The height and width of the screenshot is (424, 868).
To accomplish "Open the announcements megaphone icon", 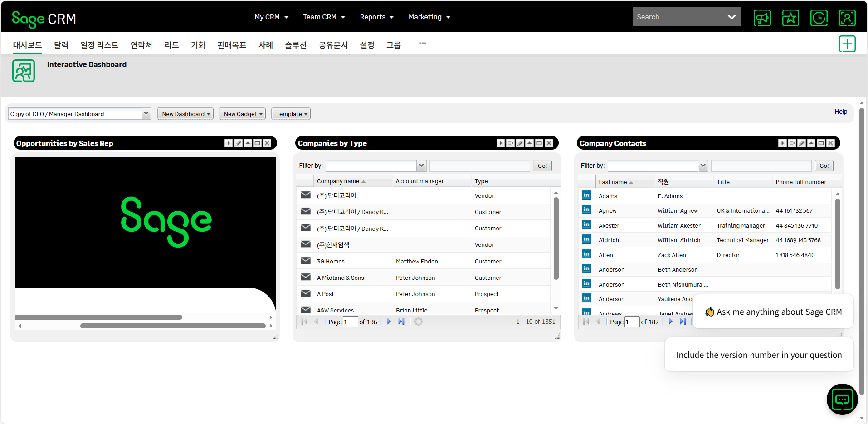I will pos(762,18).
